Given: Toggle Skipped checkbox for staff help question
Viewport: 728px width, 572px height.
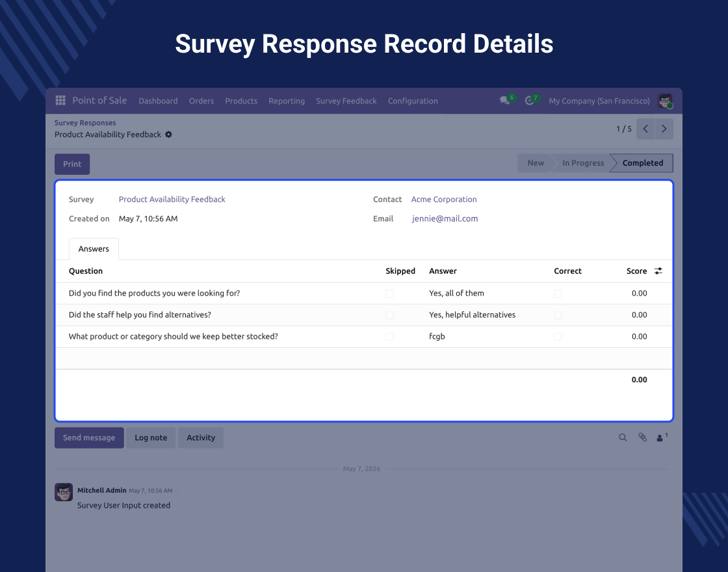Looking at the screenshot, I should (x=389, y=315).
